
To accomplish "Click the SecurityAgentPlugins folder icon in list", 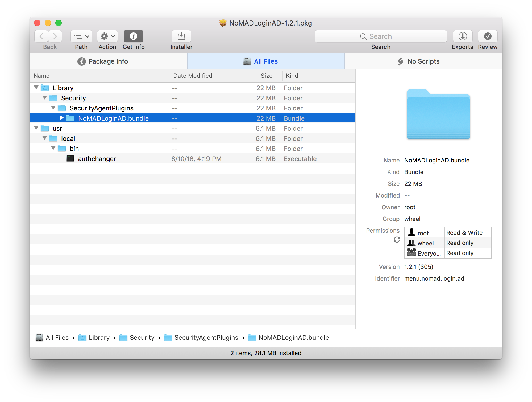I will pyautogui.click(x=62, y=108).
